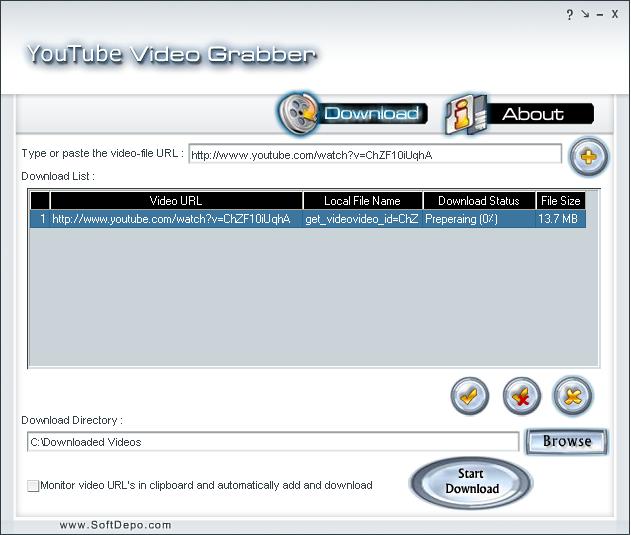This screenshot has height=535, width=631.
Task: Click the diagonal arrow tray icon
Action: point(585,14)
